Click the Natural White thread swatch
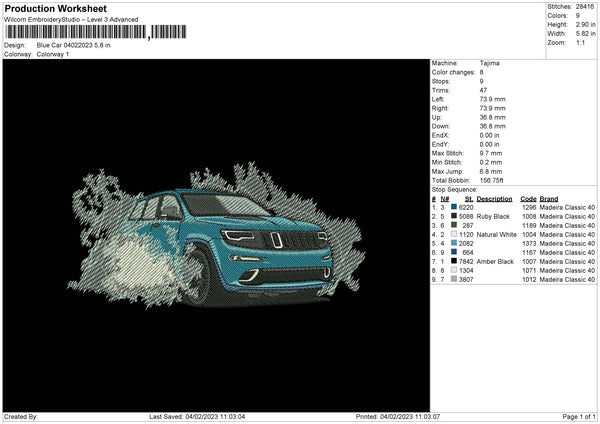This screenshot has height=424, width=600. (457, 234)
